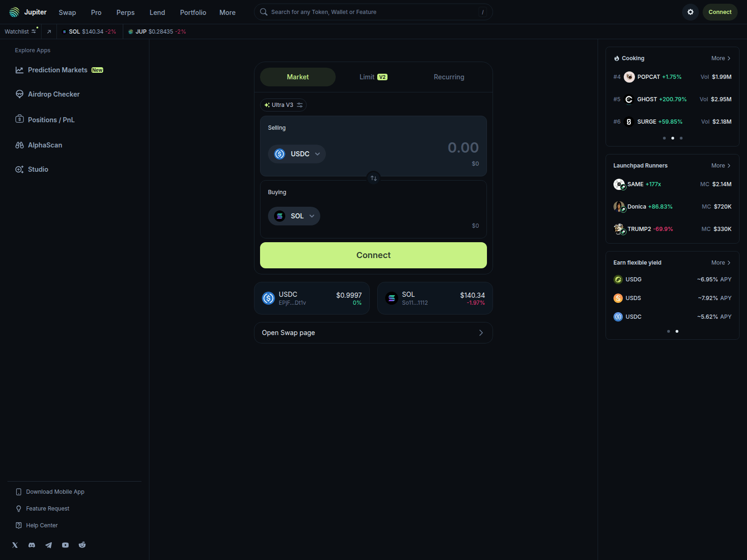
Task: Click Feature Request link
Action: pos(42,509)
